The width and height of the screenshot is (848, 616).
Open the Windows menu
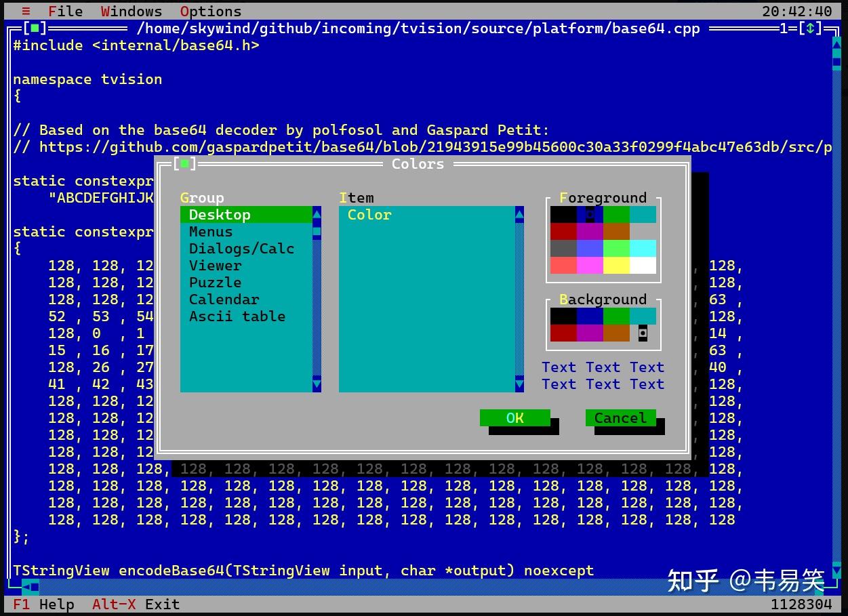click(x=132, y=12)
